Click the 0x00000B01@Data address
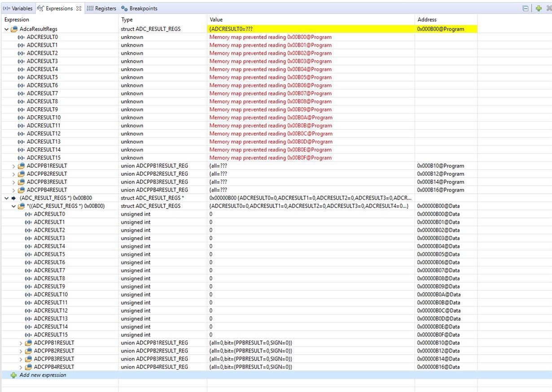This screenshot has height=392, width=552. coord(438,222)
